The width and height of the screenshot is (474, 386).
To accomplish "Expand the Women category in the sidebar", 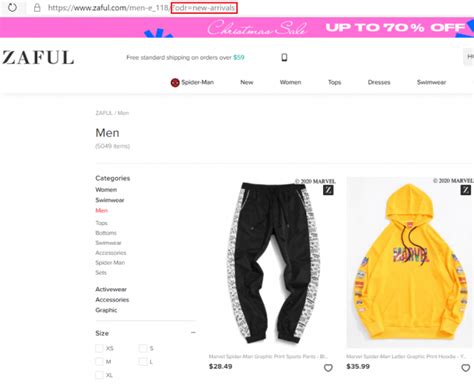I will [106, 190].
